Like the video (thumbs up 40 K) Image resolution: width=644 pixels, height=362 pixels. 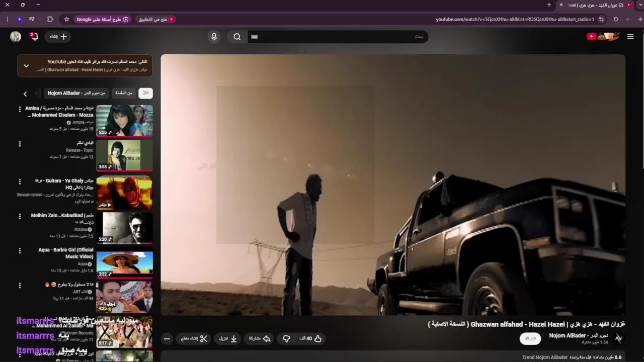(x=310, y=339)
